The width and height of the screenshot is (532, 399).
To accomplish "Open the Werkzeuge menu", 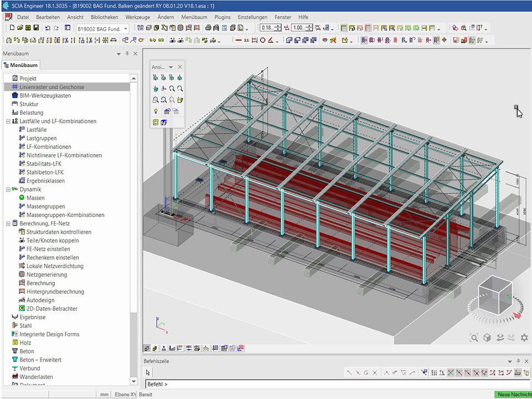I will (x=137, y=17).
